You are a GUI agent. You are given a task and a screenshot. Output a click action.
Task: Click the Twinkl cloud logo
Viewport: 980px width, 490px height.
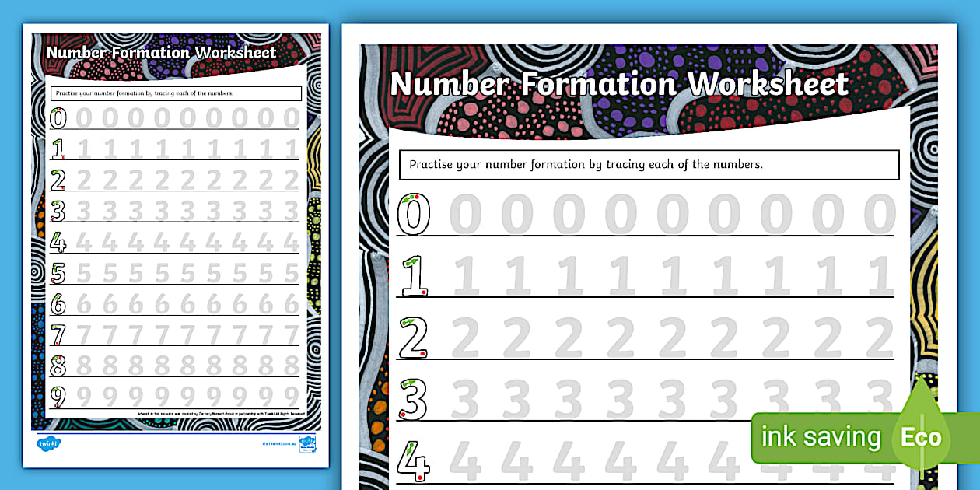coord(49,442)
